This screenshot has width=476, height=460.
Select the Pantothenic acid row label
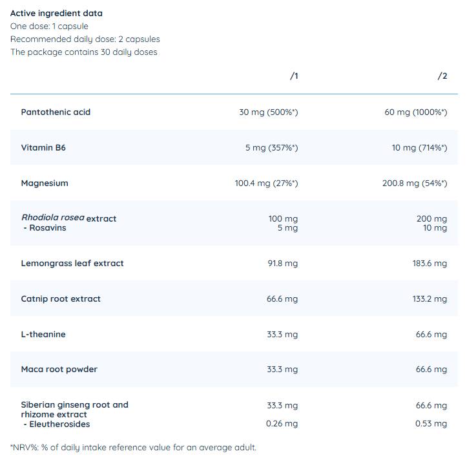click(x=56, y=112)
